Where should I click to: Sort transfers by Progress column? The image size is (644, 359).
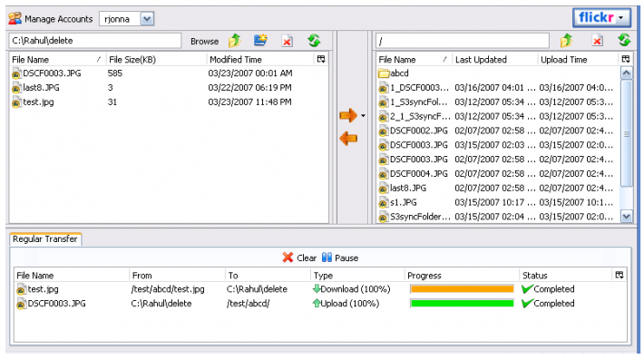(462, 276)
